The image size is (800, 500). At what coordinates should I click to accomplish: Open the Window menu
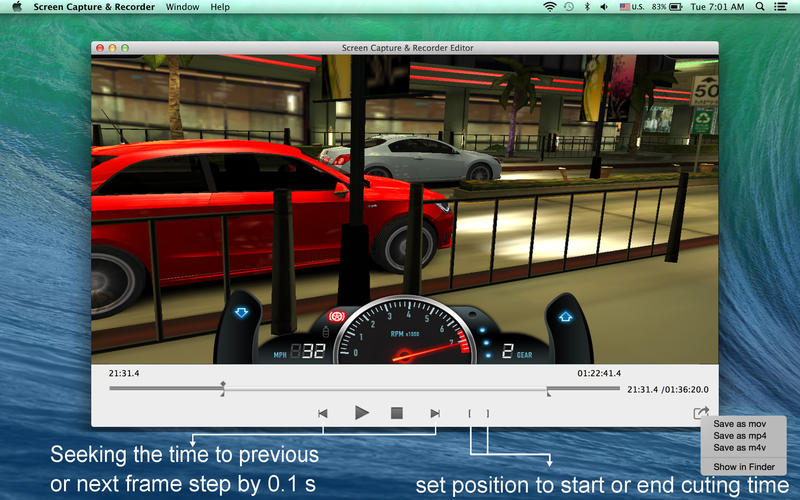(x=182, y=7)
